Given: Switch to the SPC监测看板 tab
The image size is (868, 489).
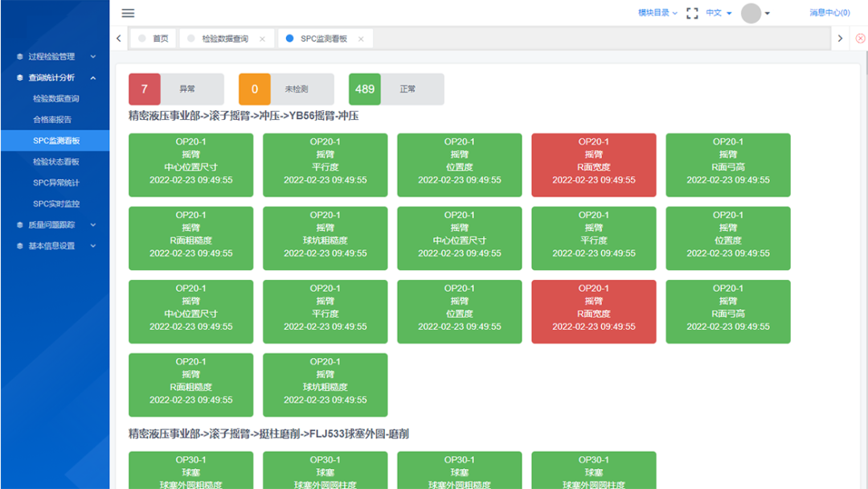Looking at the screenshot, I should click(x=324, y=39).
